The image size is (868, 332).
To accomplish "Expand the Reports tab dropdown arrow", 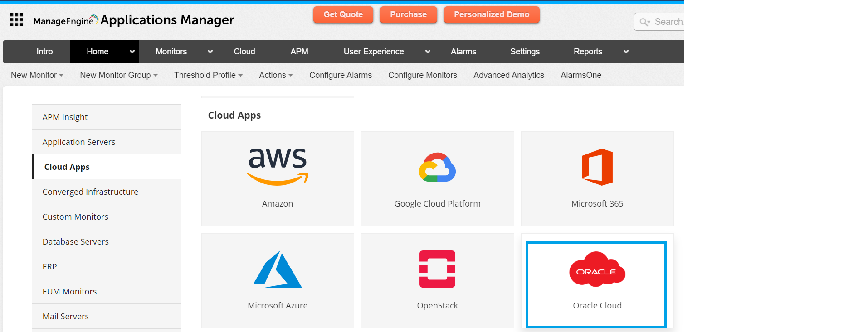I will [626, 52].
